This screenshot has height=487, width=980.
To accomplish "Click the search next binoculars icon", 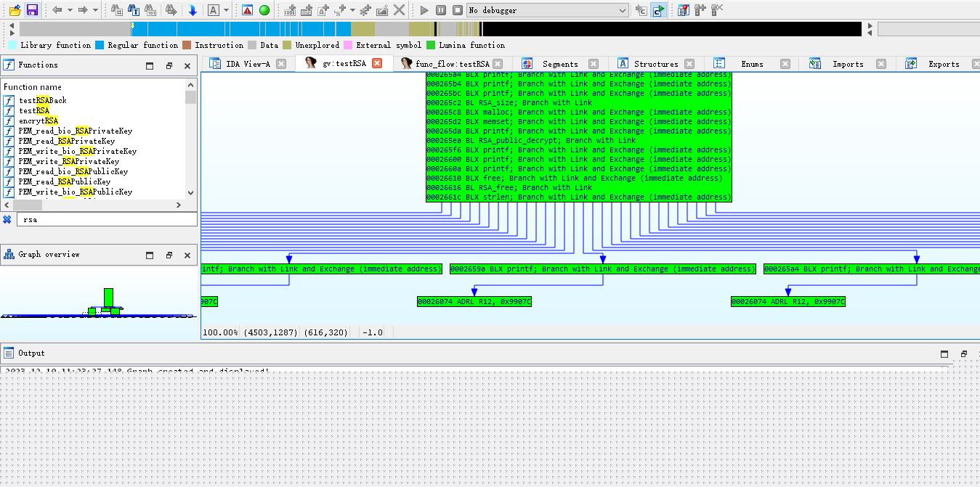I will (171, 10).
